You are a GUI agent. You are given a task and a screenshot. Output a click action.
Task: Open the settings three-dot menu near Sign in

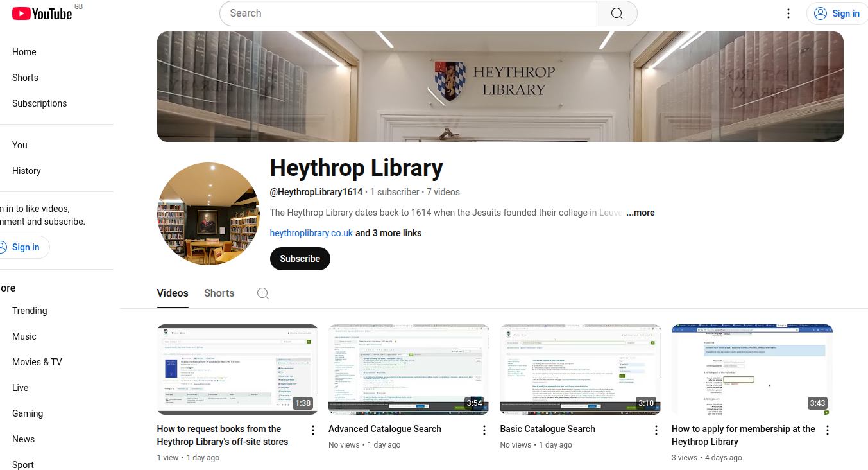pyautogui.click(x=788, y=13)
